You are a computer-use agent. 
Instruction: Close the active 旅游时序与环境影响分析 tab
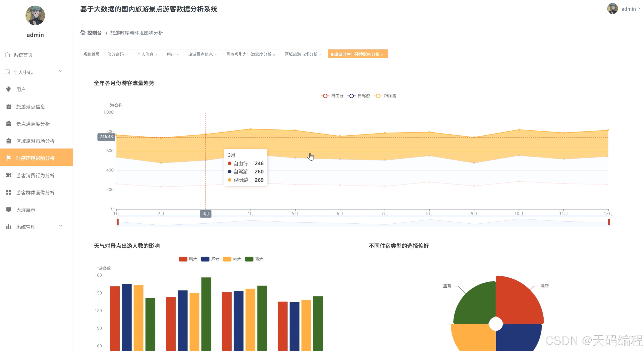[x=382, y=55]
